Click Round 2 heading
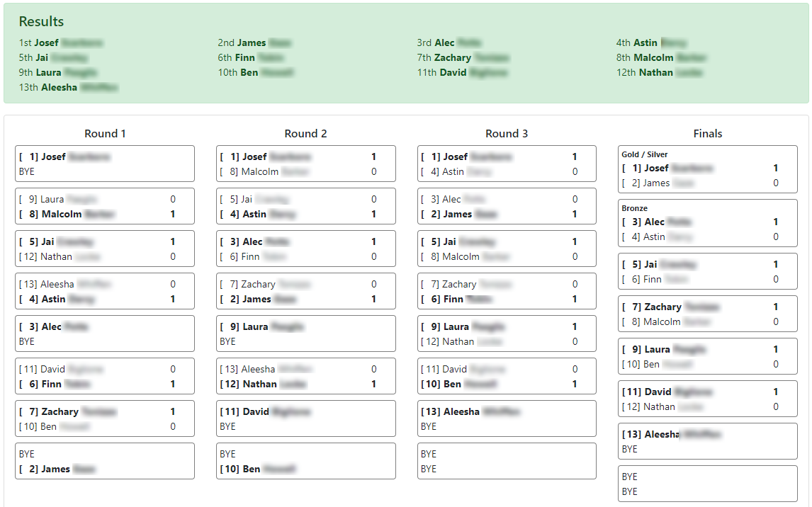Screen dimensions: 812x507 305,133
